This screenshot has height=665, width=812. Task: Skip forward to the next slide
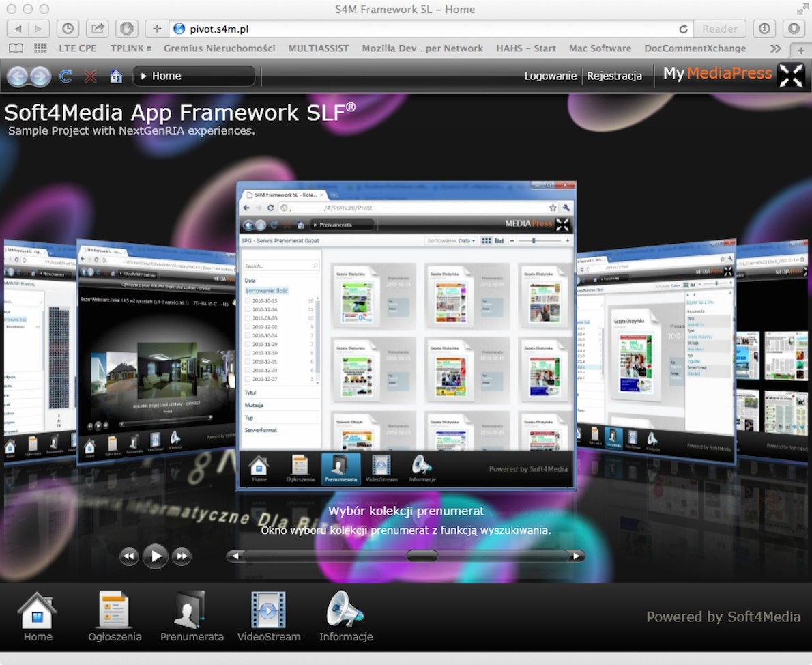click(182, 556)
